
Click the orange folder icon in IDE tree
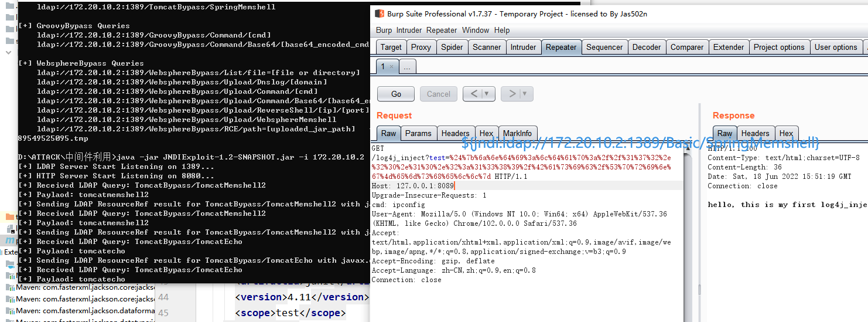[10, 217]
